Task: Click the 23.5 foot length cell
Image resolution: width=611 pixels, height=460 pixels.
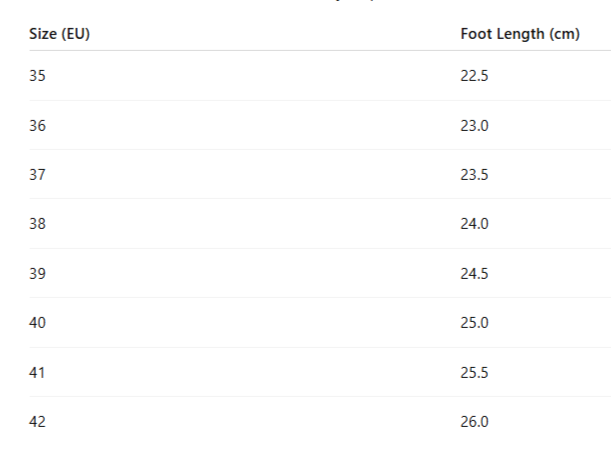Action: click(x=475, y=175)
